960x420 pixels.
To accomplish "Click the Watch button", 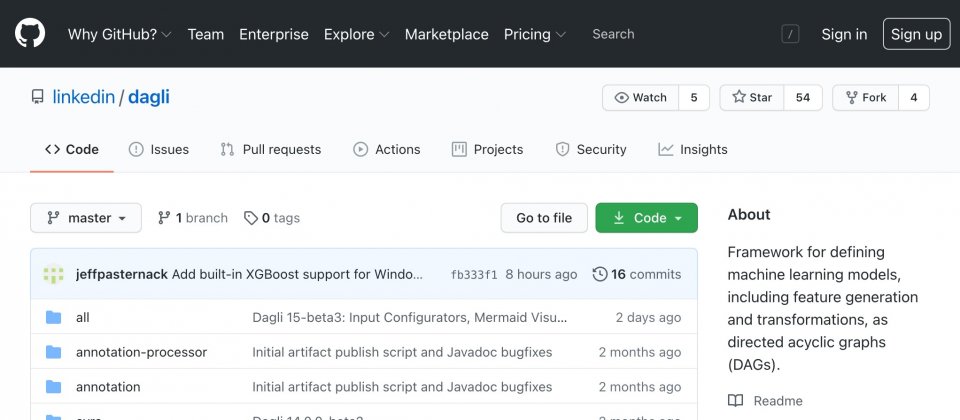I will click(x=640, y=97).
